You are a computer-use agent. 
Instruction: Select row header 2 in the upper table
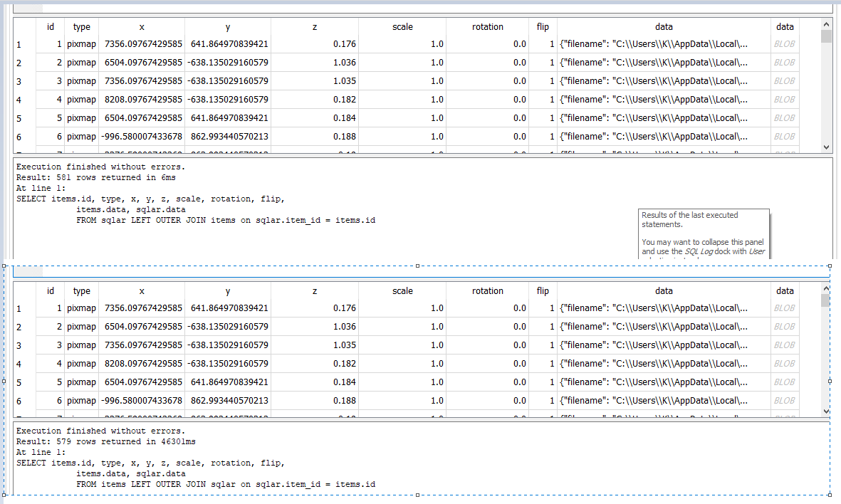pos(19,63)
